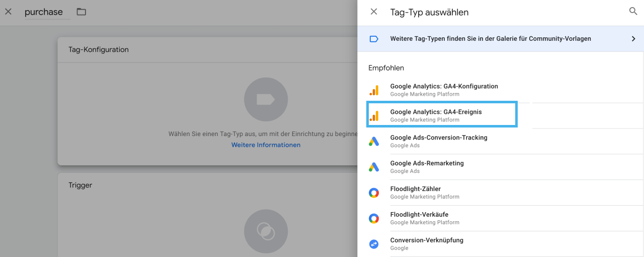The width and height of the screenshot is (644, 257).
Task: Close the purchase tag editor
Action: click(x=8, y=12)
